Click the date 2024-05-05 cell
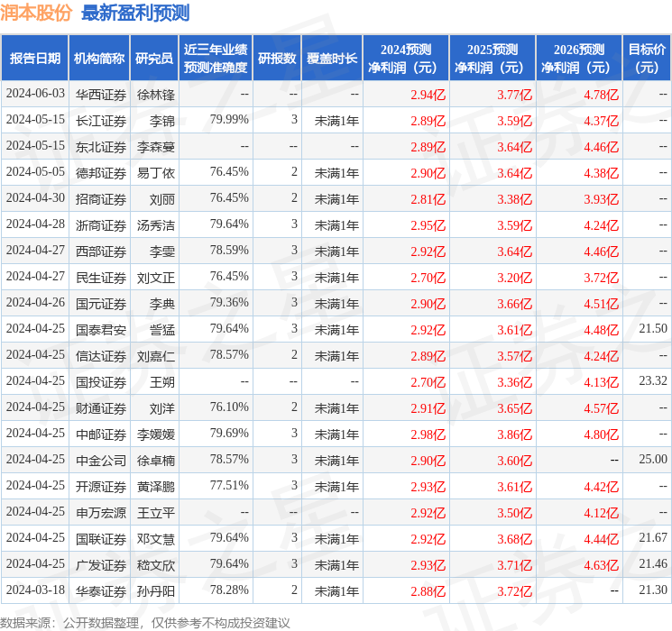Screen dimensions: 672x631 (35, 172)
